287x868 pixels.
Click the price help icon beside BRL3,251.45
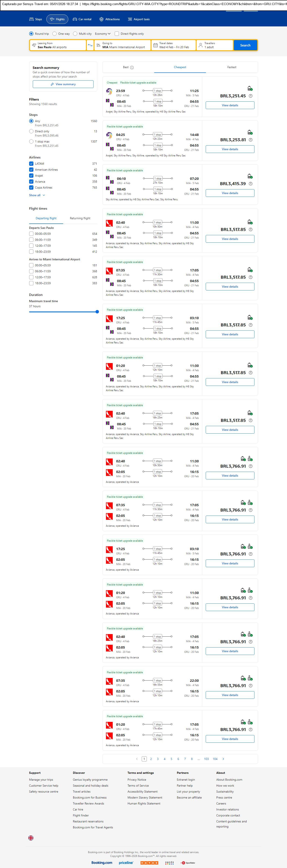click(x=250, y=96)
